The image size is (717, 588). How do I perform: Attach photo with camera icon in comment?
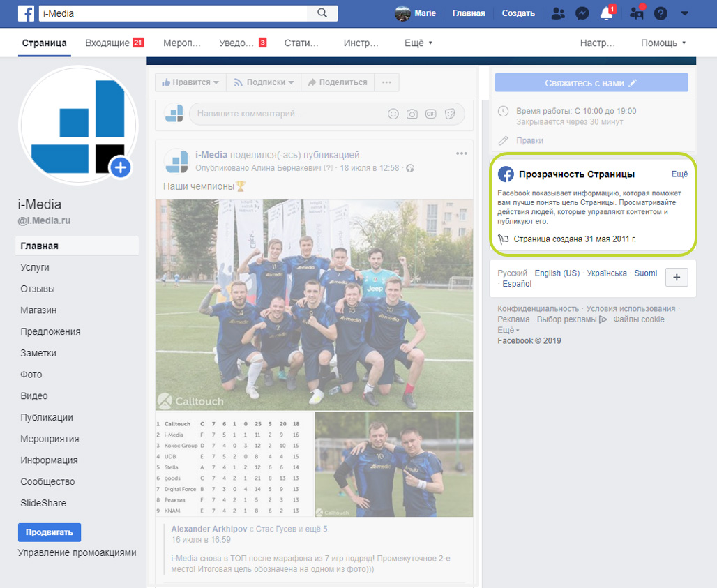point(412,114)
